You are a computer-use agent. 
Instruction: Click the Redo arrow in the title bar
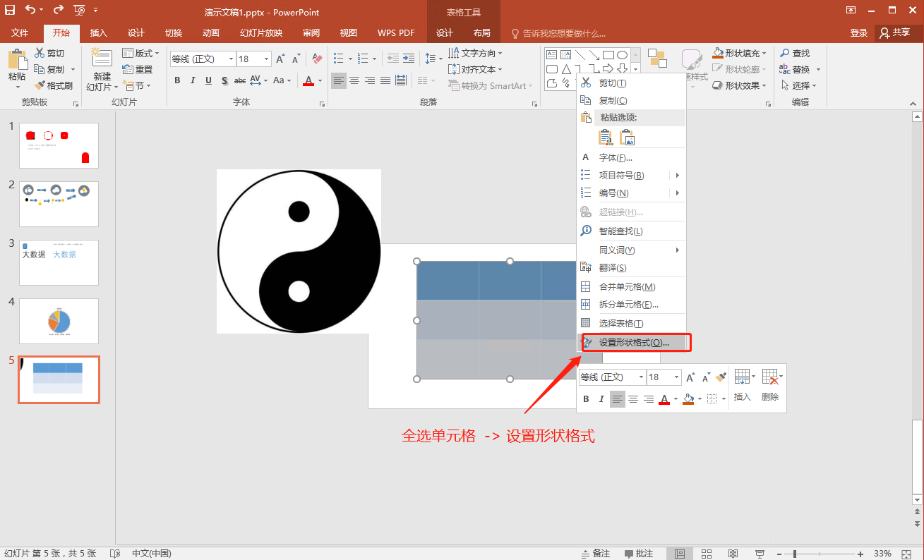click(x=59, y=10)
